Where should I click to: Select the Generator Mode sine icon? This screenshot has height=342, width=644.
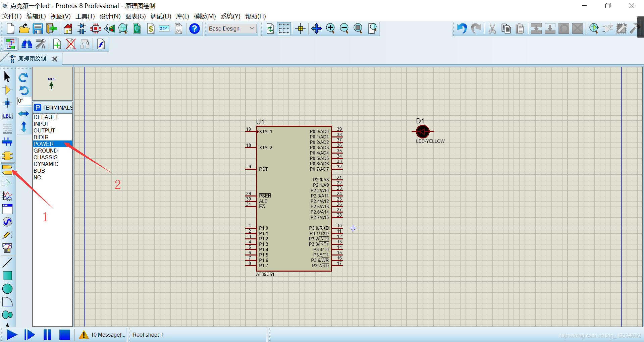[7, 222]
